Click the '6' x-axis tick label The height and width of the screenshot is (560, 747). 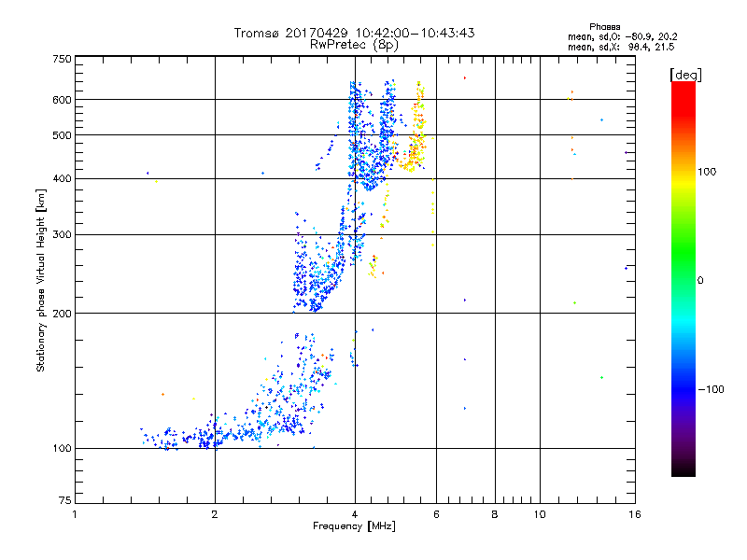pos(436,514)
